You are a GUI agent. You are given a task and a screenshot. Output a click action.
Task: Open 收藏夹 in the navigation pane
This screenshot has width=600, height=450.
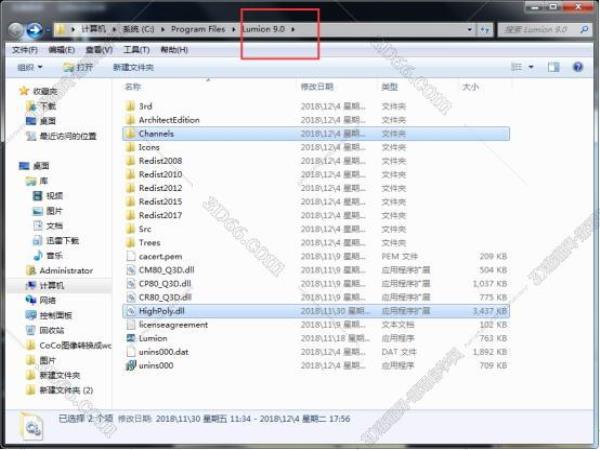(45, 91)
